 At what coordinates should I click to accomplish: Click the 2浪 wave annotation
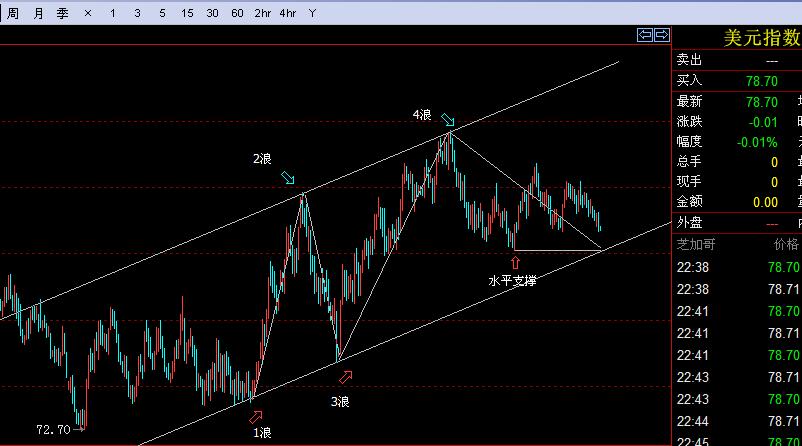click(262, 159)
